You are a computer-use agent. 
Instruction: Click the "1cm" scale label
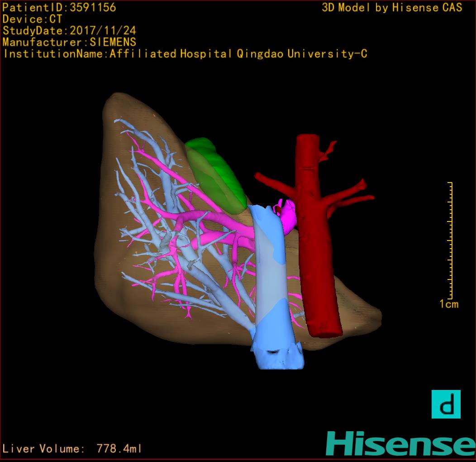448,304
